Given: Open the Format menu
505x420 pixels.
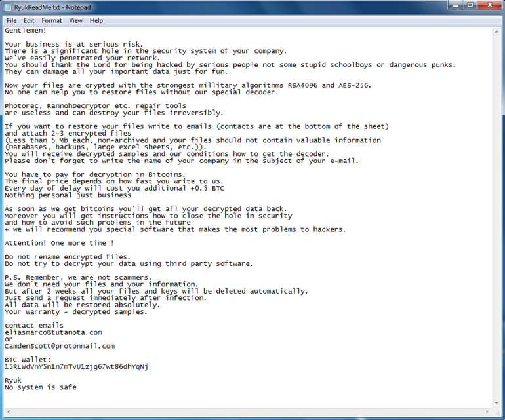Looking at the screenshot, I should 52,20.
